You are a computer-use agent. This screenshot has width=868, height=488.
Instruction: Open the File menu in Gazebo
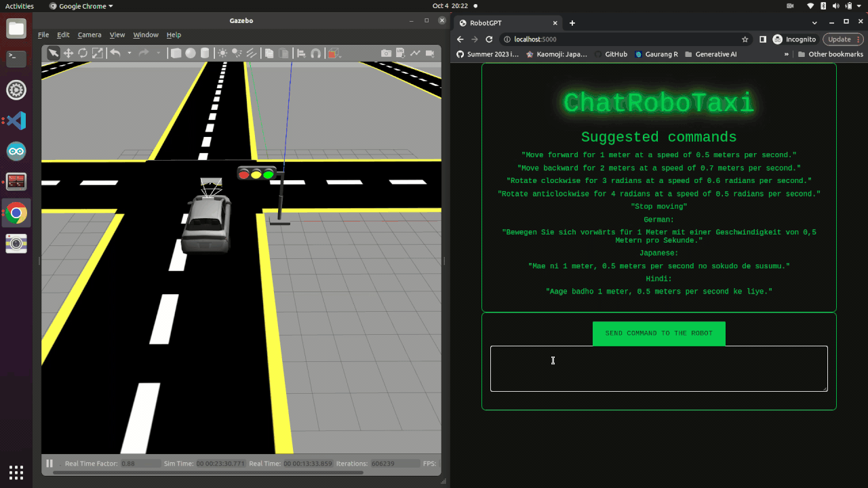tap(43, 35)
